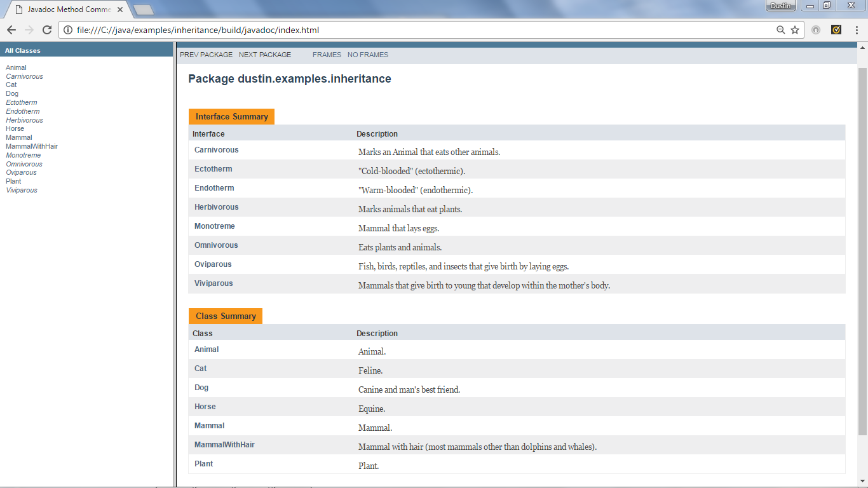Click the green shield extension icon
868x488 pixels.
(x=836, y=29)
